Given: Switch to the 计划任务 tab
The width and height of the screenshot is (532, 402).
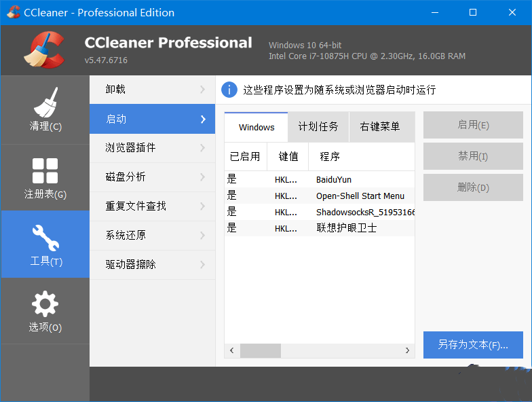Looking at the screenshot, I should (318, 127).
